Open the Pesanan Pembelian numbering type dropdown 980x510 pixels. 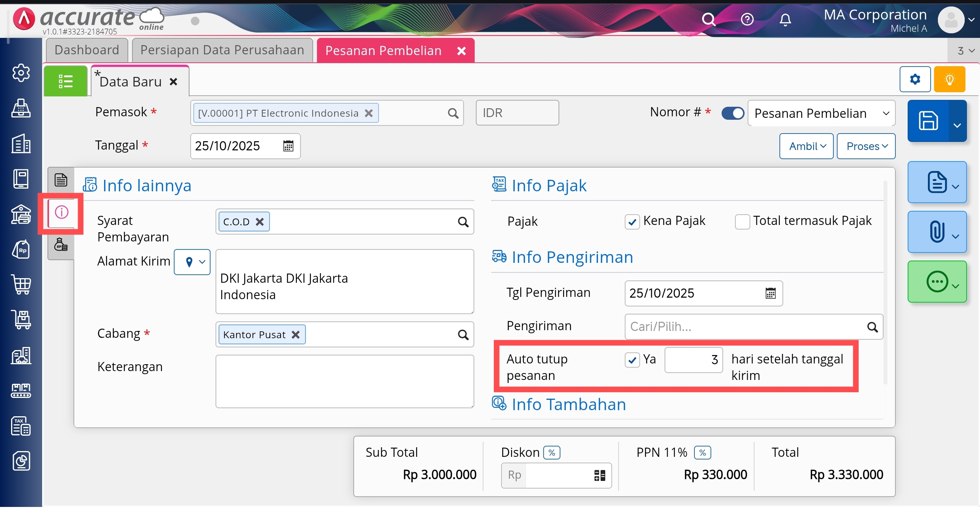click(822, 113)
